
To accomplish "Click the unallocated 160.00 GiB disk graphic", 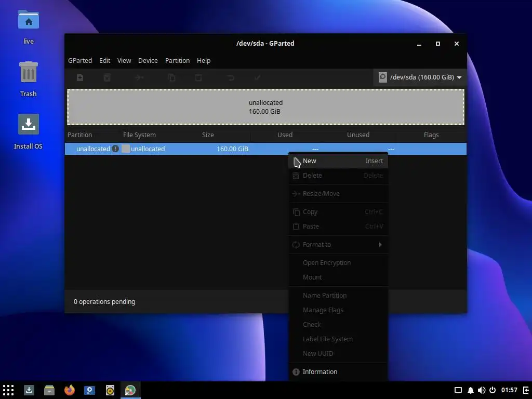I will pos(265,107).
